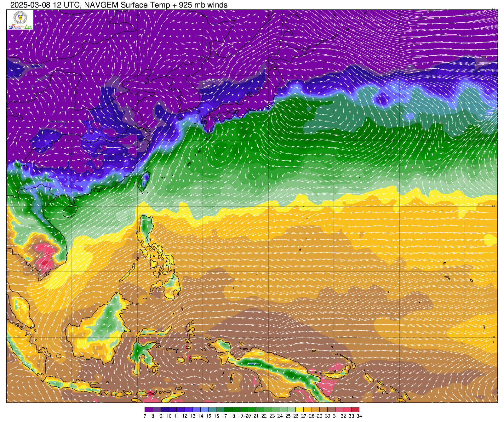Click the colorbar label 20

pyautogui.click(x=248, y=416)
